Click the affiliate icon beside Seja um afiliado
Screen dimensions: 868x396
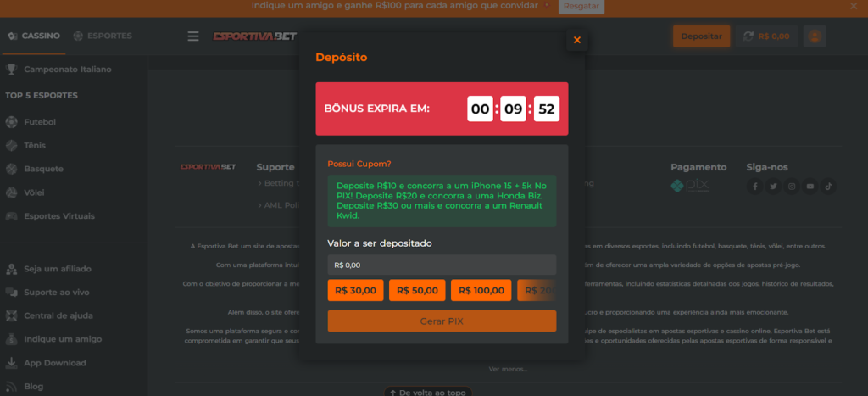point(11,269)
